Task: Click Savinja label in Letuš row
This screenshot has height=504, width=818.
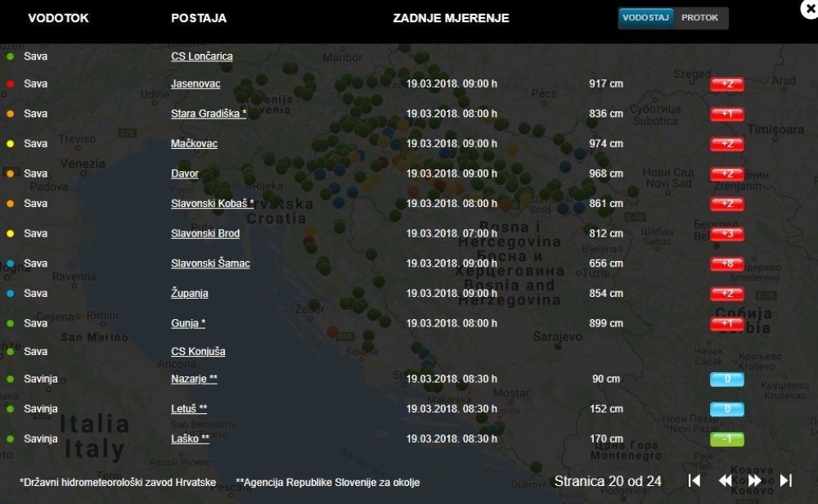Action: click(x=41, y=409)
